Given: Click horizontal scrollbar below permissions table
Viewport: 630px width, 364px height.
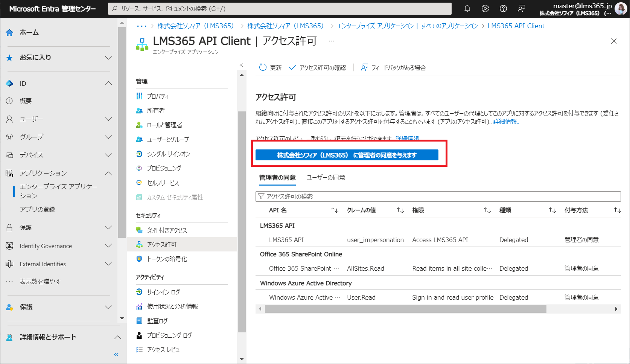Looking at the screenshot, I should click(x=405, y=309).
